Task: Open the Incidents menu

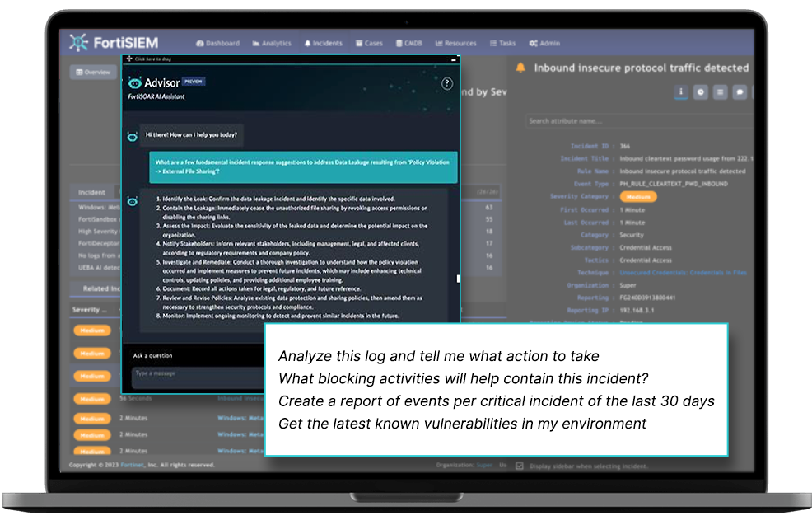Action: (324, 43)
